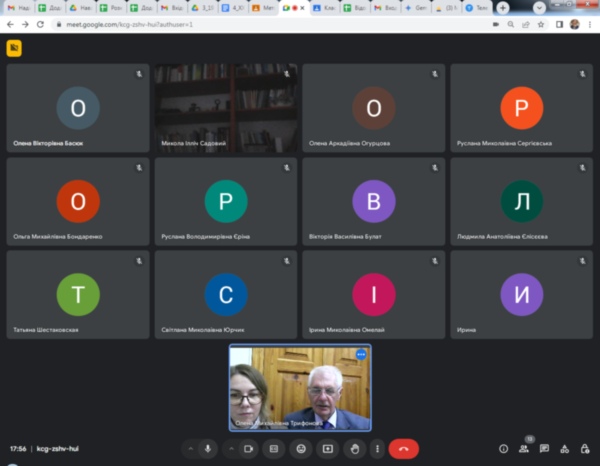Toggle the camera on or off

pos(246,449)
